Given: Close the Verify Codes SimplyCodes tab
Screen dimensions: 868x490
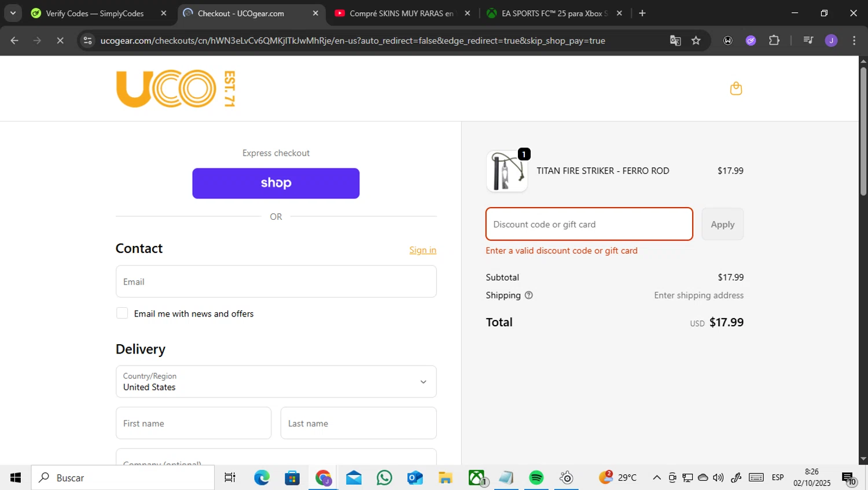Looking at the screenshot, I should tap(164, 13).
